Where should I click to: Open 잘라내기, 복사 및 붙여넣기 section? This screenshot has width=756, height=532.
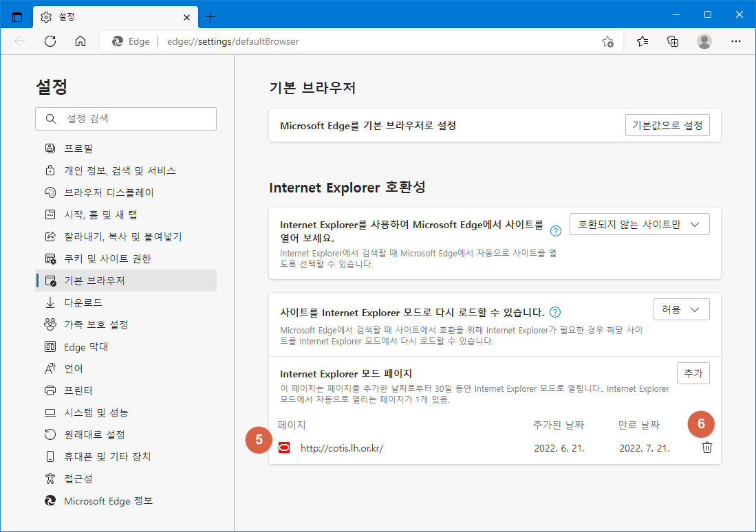(126, 236)
